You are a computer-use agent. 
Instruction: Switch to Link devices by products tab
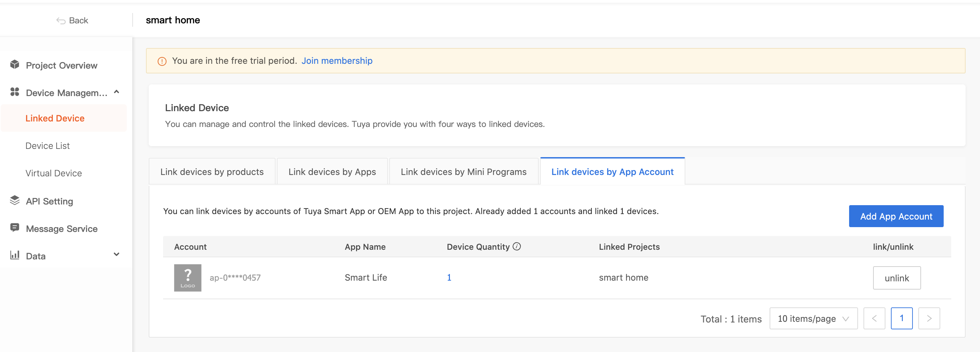pos(212,172)
